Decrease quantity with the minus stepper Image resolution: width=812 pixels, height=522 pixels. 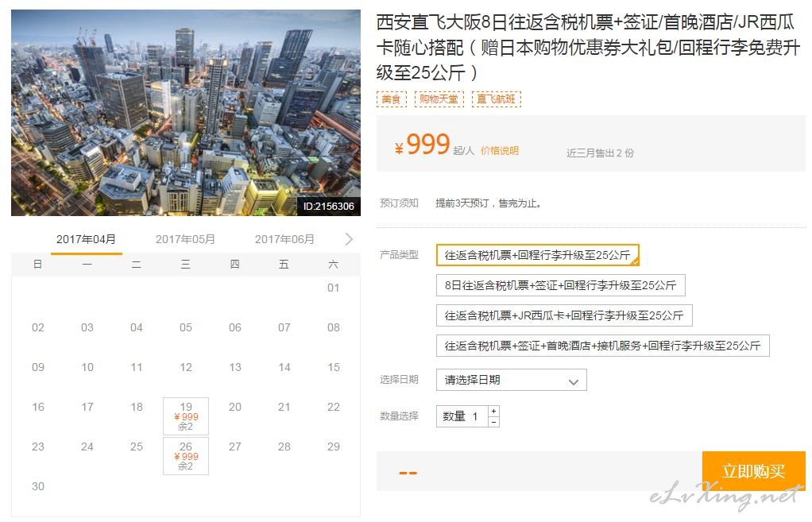tap(494, 422)
